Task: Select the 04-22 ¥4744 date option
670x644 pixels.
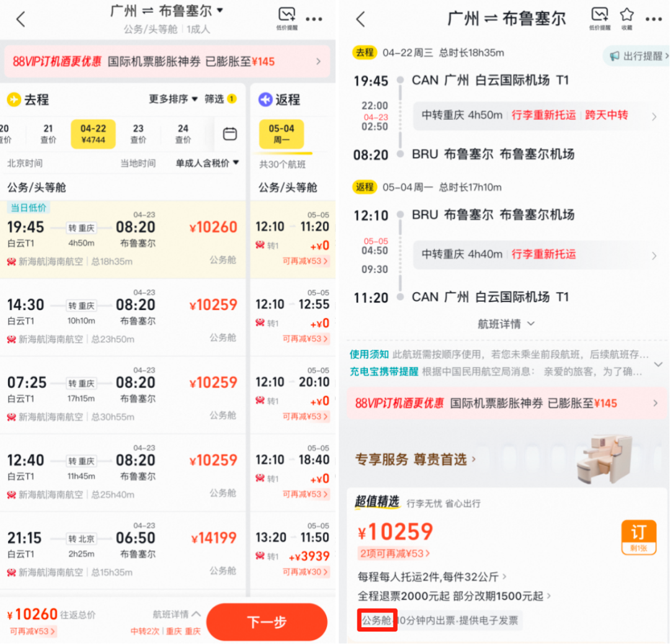Action: tap(93, 134)
